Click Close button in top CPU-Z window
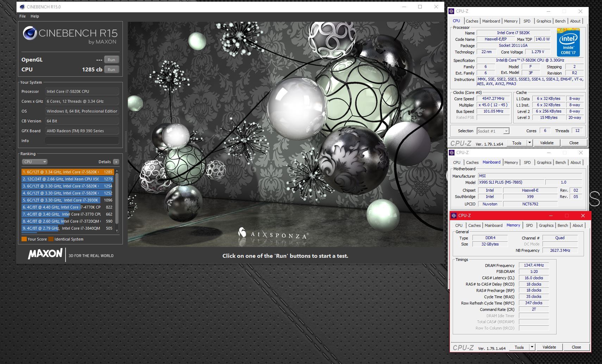Screen dimensions: 602x364 click(x=574, y=143)
